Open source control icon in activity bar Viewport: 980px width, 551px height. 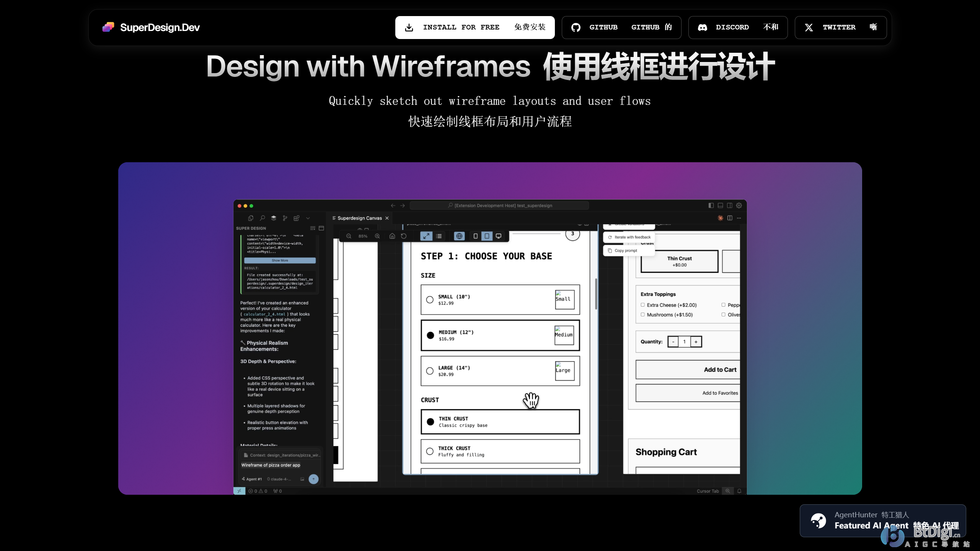285,218
